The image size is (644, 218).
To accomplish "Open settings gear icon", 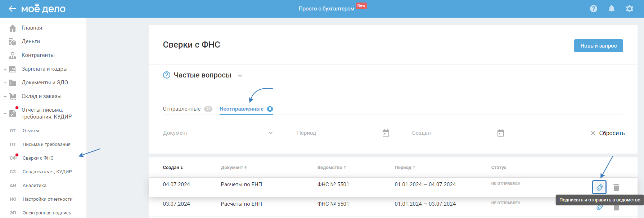I will [x=630, y=9].
